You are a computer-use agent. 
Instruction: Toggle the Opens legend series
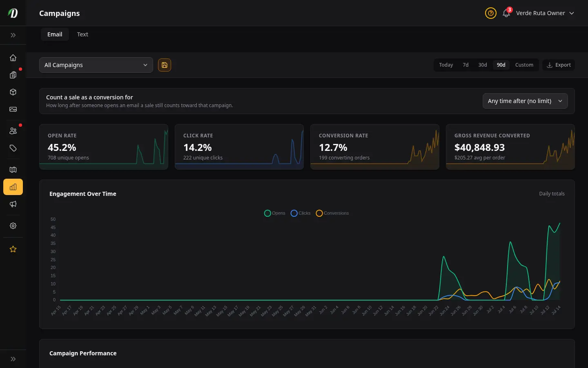tap(275, 213)
